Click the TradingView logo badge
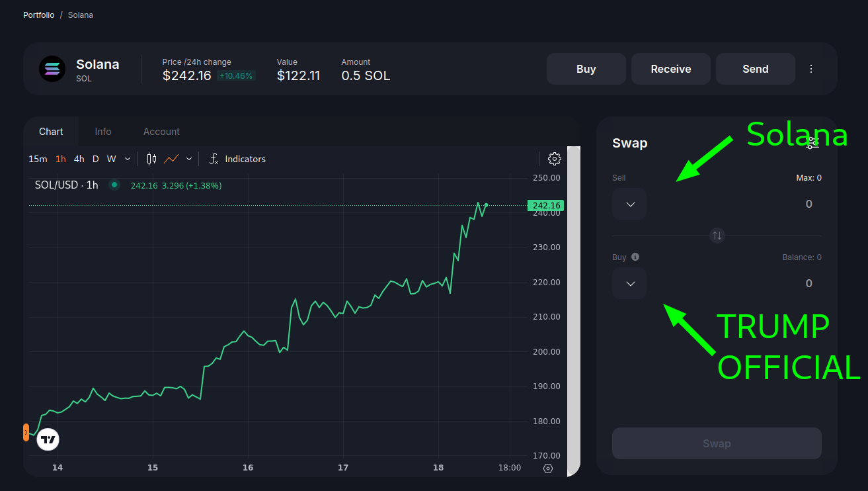The image size is (868, 491). [x=48, y=439]
